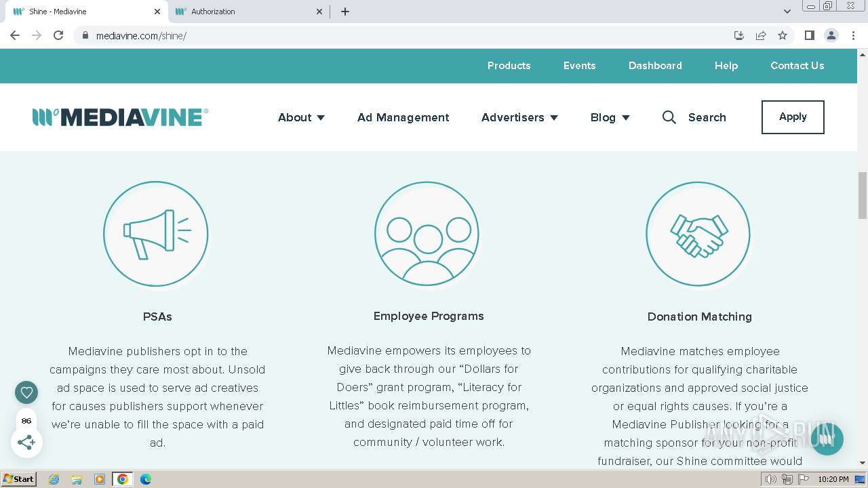Image resolution: width=868 pixels, height=488 pixels.
Task: Click the page vertical scrollbar thumb
Action: pyautogui.click(x=863, y=195)
